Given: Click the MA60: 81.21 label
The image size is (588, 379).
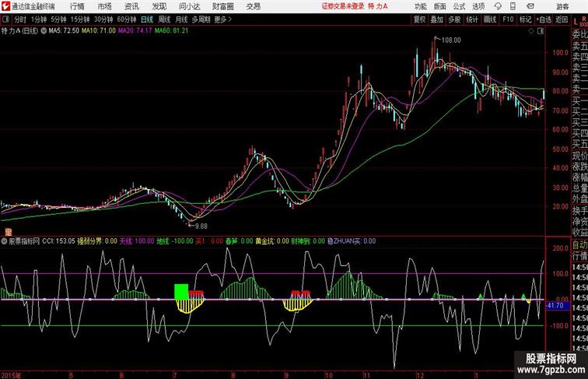Looking at the screenshot, I should tap(171, 31).
